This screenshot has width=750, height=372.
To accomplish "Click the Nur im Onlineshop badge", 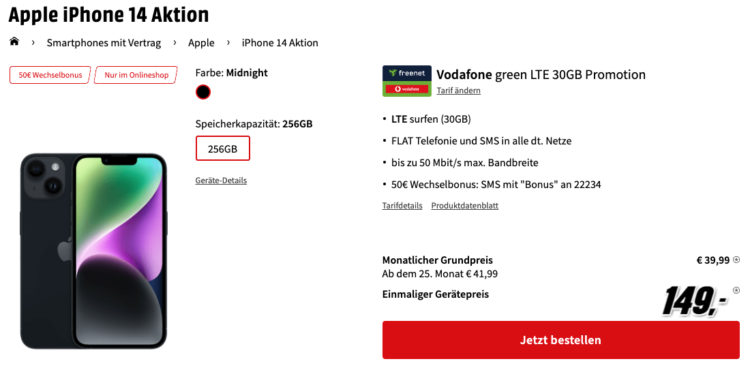I will [136, 75].
